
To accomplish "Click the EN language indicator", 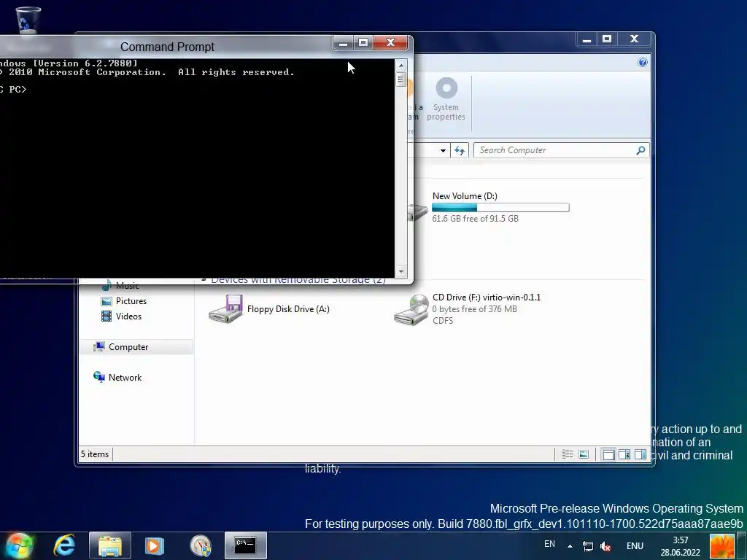I will click(549, 544).
